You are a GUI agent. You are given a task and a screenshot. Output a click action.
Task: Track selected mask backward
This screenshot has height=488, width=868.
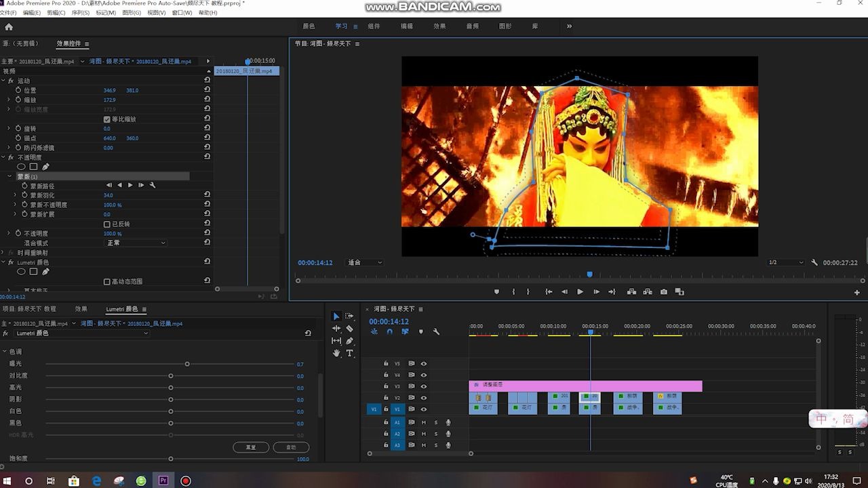coord(120,185)
